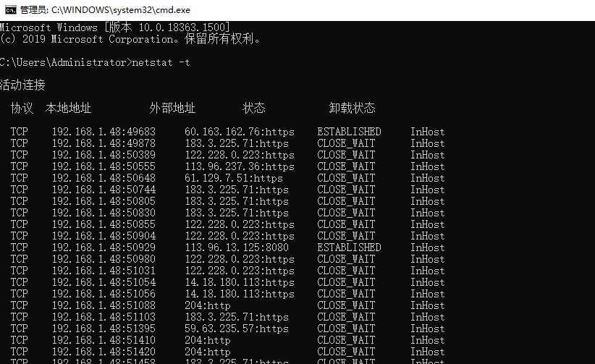Click the 协议 column header

coord(22,108)
